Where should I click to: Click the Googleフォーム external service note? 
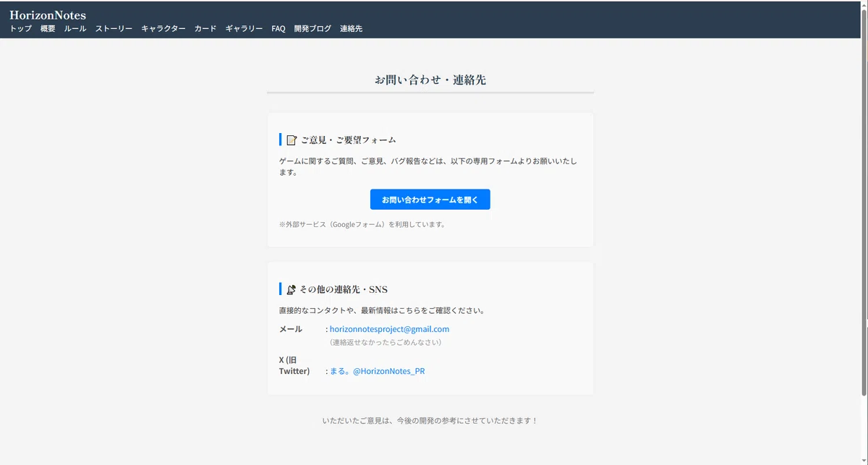click(x=362, y=224)
